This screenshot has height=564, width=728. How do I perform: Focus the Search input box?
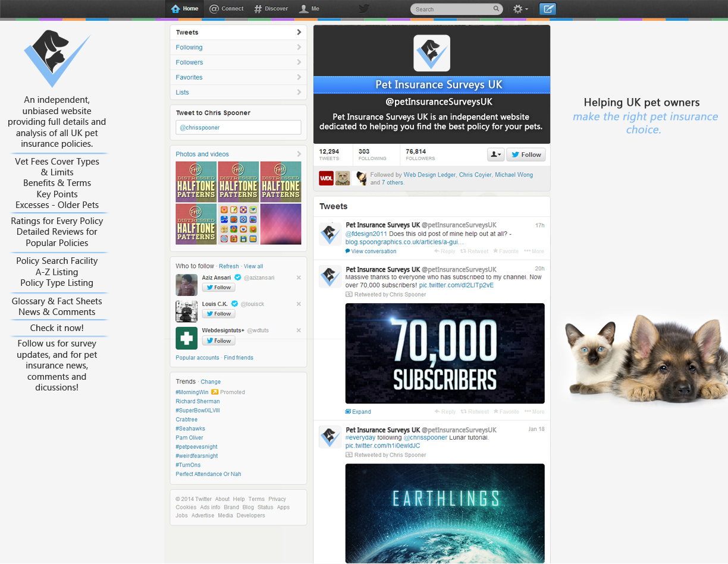tap(456, 9)
